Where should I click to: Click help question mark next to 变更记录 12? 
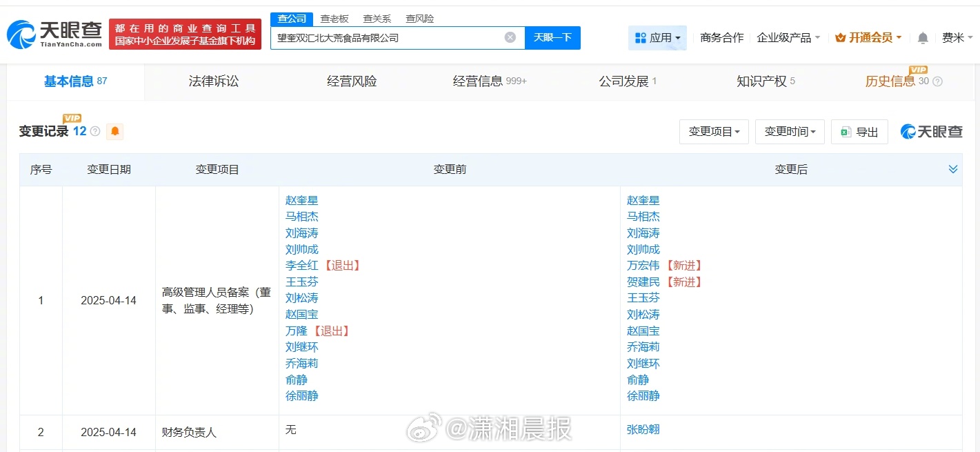click(x=95, y=131)
